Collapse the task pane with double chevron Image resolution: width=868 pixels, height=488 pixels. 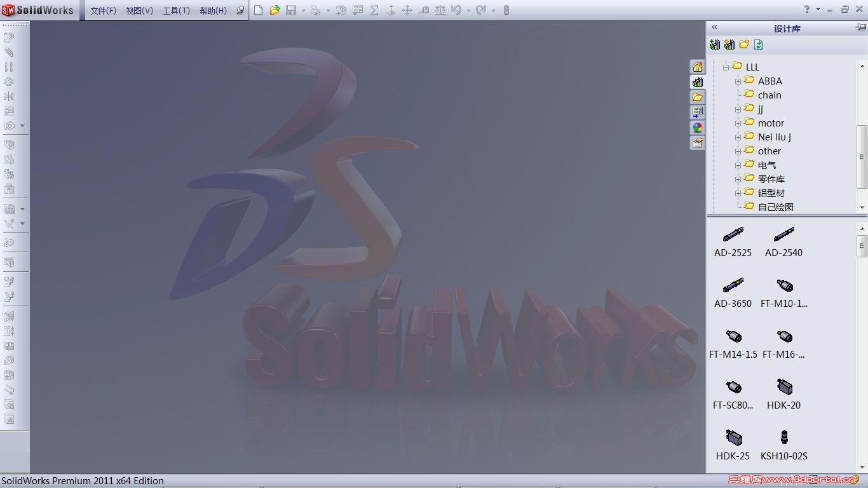pyautogui.click(x=715, y=27)
